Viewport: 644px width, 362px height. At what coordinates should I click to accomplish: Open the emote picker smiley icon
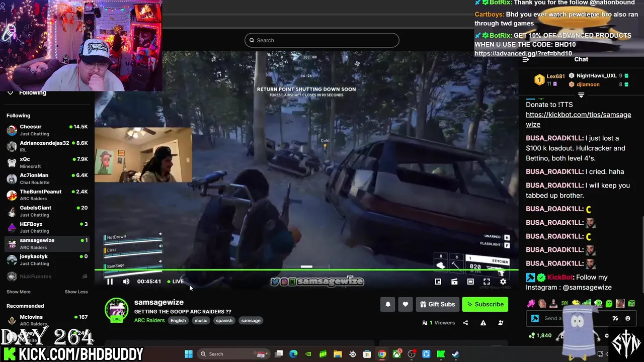[627, 318]
